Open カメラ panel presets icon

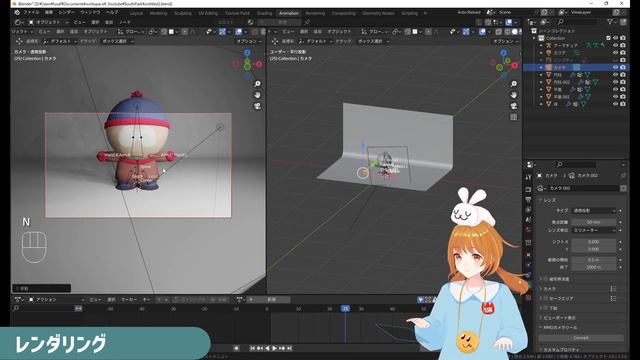point(613,289)
